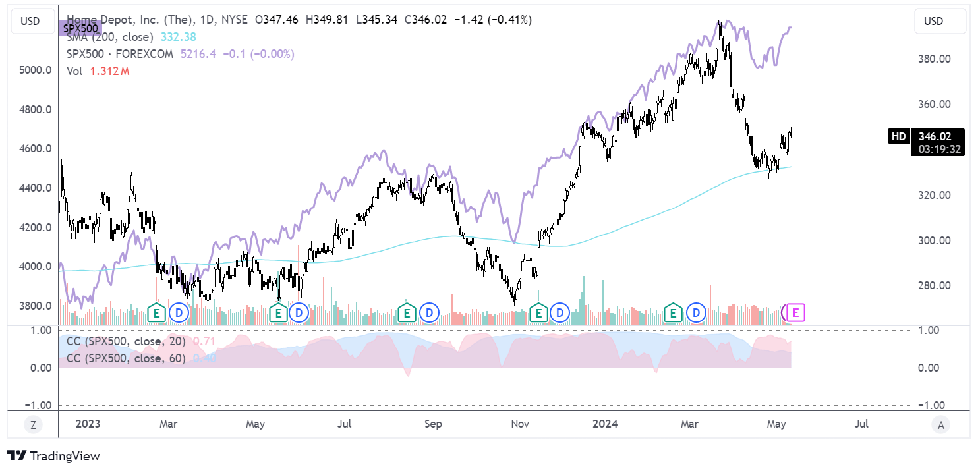Click the 5000.0 left scale label
The height and width of the screenshot is (473, 980).
36,70
